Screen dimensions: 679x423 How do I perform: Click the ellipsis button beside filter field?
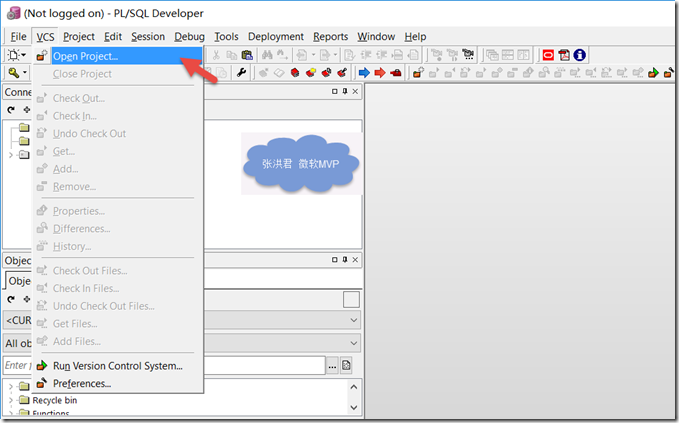point(332,366)
